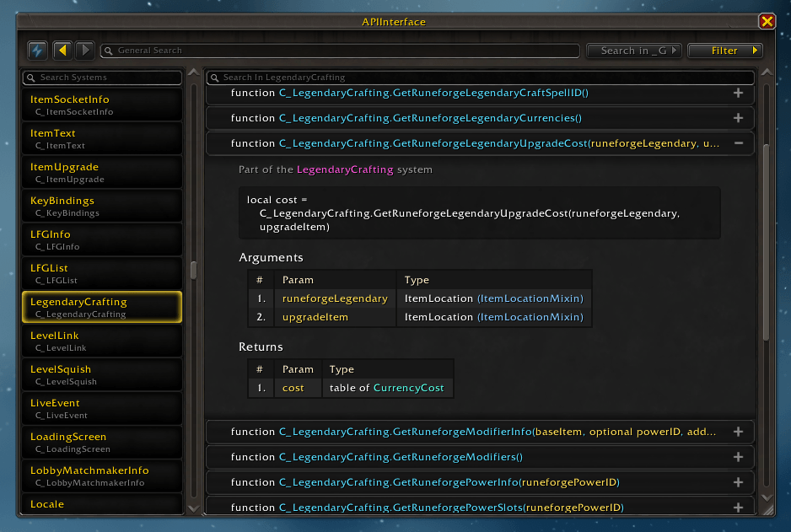The height and width of the screenshot is (532, 791).
Task: Open the pink LegendaryCrafting system link
Action: pos(345,170)
